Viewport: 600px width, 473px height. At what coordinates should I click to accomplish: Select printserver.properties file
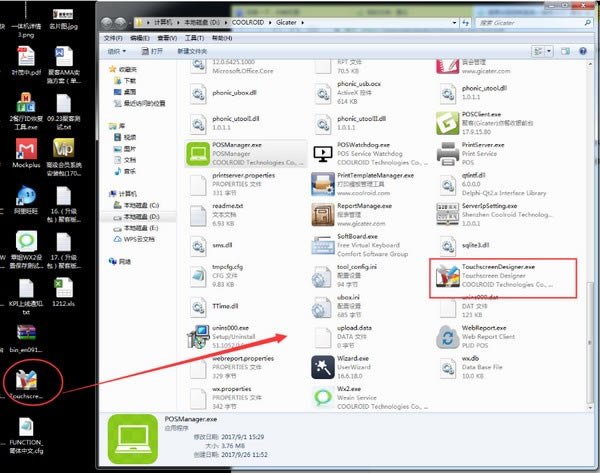pos(234,184)
